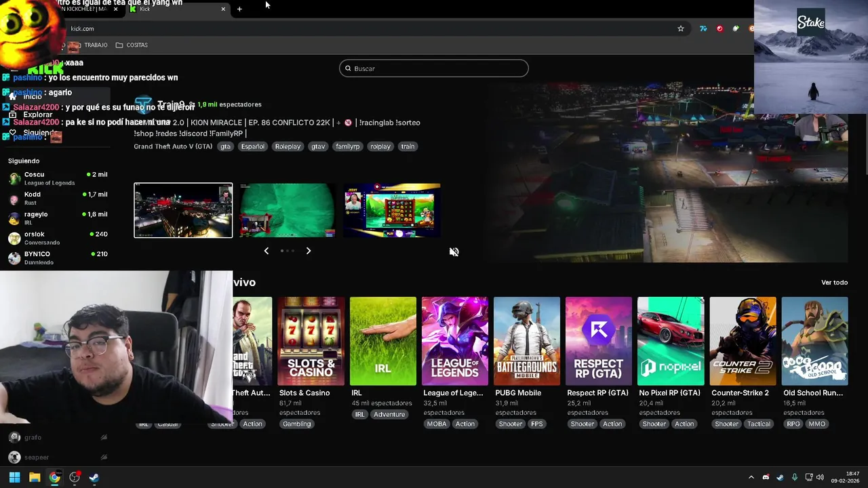Viewport: 868px width, 488px height.
Task: Open the Respect RP (GTA) category card
Action: coord(599,341)
